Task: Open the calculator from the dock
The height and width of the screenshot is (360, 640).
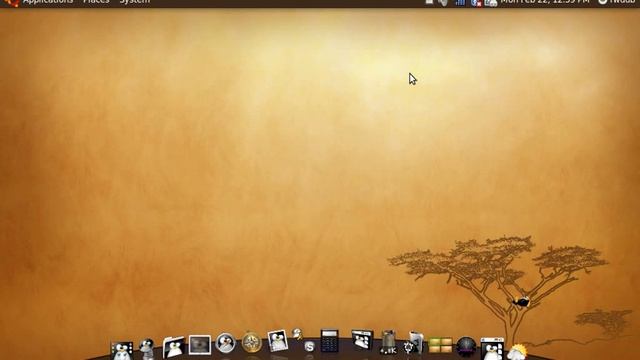Action: (329, 341)
